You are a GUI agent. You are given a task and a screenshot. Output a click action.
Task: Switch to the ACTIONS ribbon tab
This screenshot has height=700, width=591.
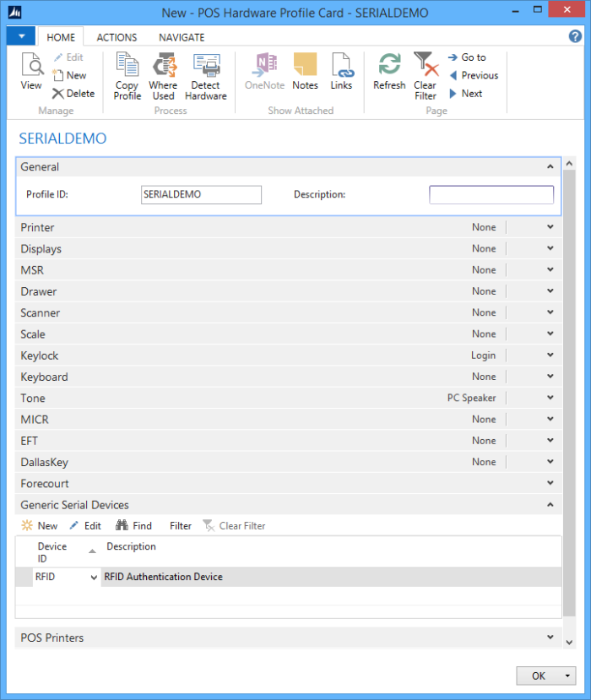point(117,37)
